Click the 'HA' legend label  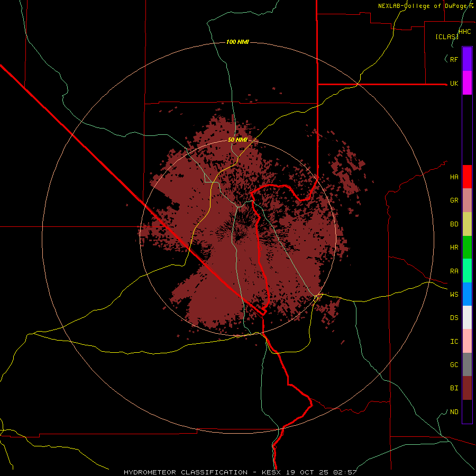[x=454, y=177]
